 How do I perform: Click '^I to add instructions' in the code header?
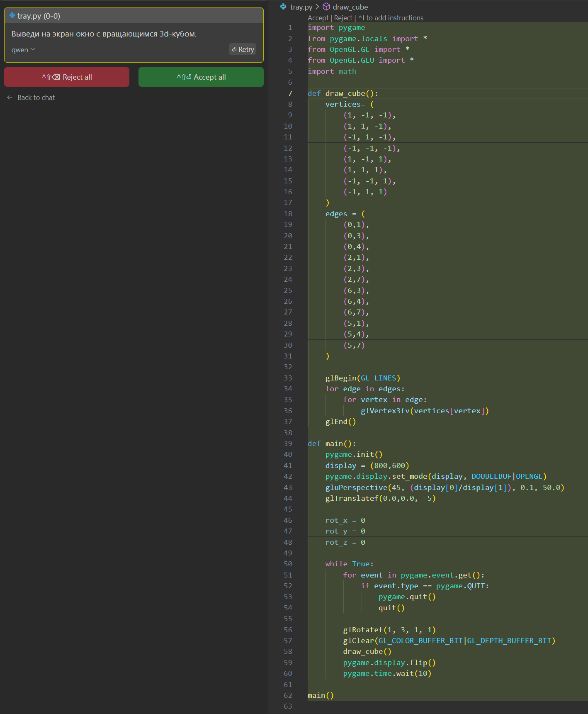(x=391, y=18)
